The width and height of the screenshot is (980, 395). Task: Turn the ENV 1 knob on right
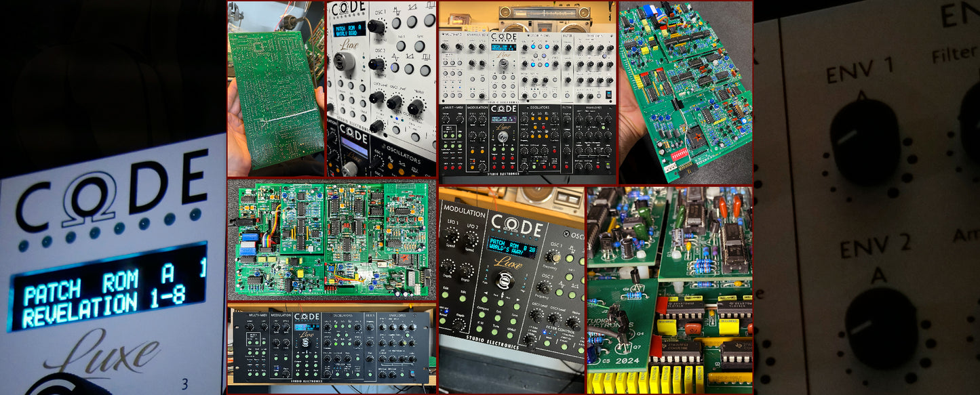pos(865,140)
